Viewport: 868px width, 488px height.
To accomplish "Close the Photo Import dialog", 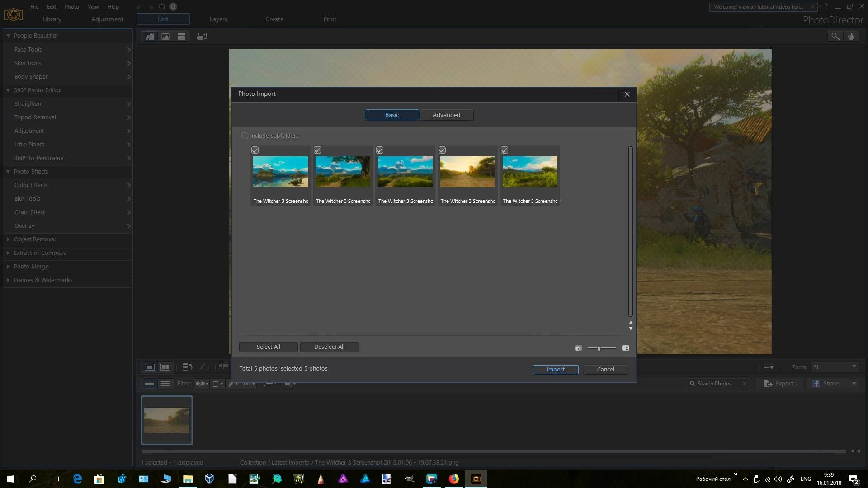I will [627, 94].
